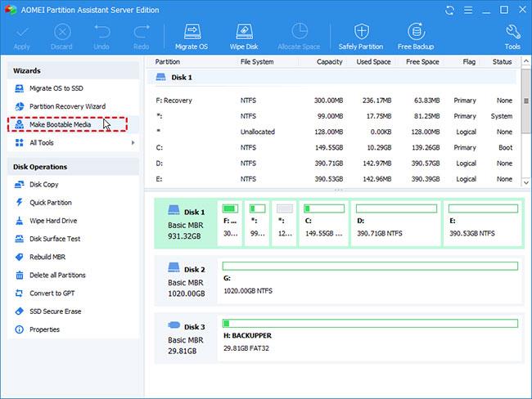Viewport: 532px width, 399px height.
Task: Select Disk 2 Basic MBR disk block
Action: pyautogui.click(x=186, y=281)
